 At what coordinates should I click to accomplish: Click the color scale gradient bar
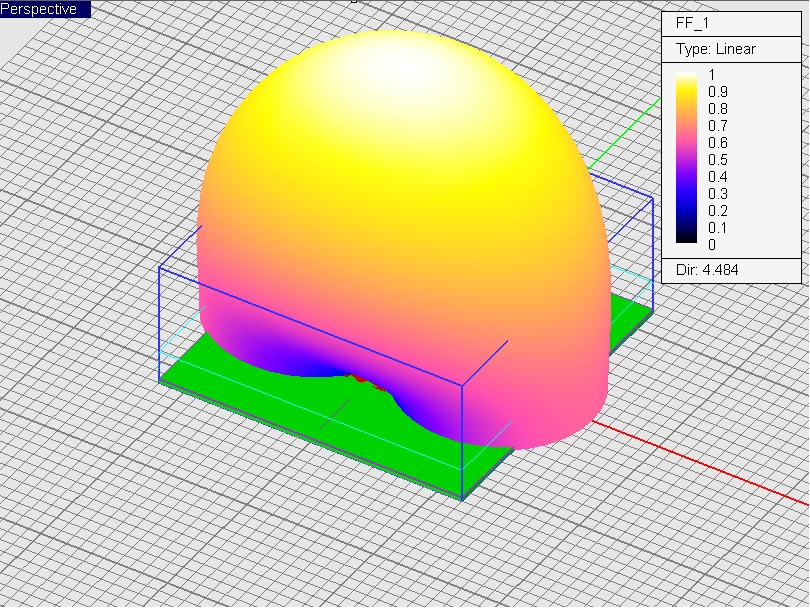click(x=688, y=158)
